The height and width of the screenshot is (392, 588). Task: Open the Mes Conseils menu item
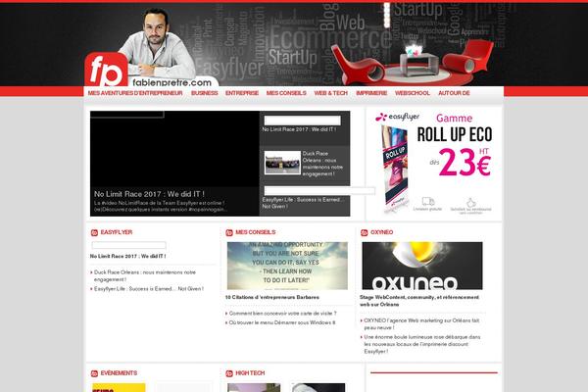click(x=286, y=93)
